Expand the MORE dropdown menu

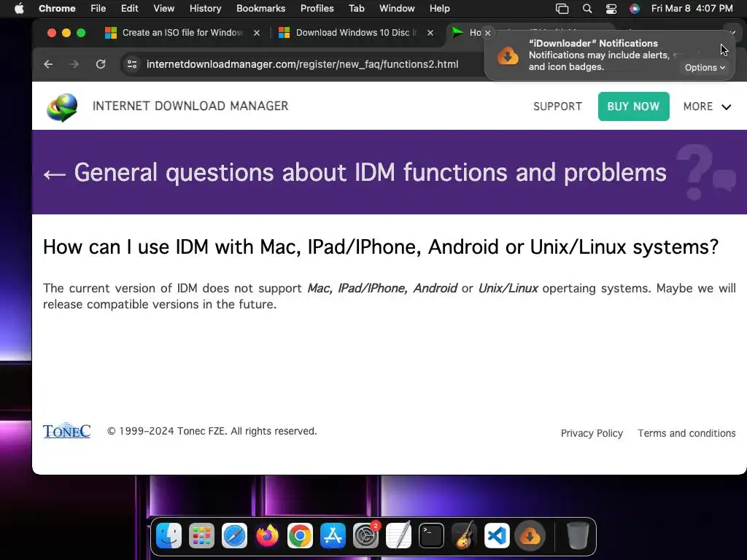(707, 106)
